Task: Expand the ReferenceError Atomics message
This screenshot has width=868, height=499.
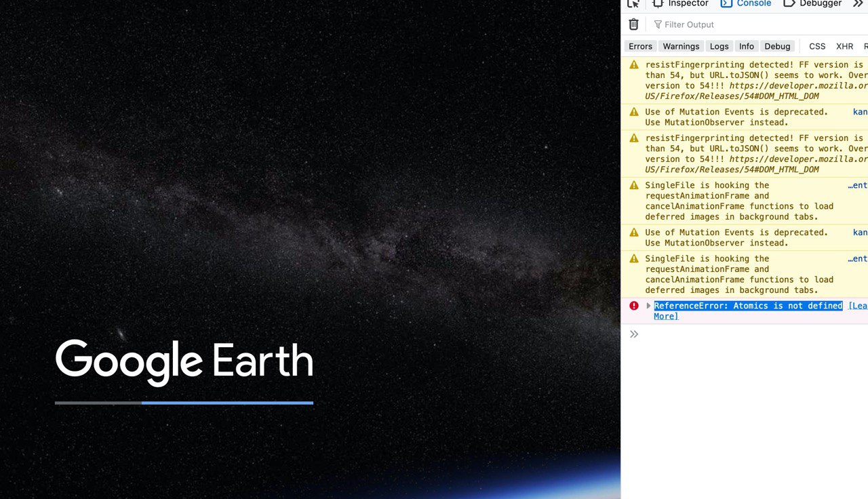Action: (x=648, y=306)
